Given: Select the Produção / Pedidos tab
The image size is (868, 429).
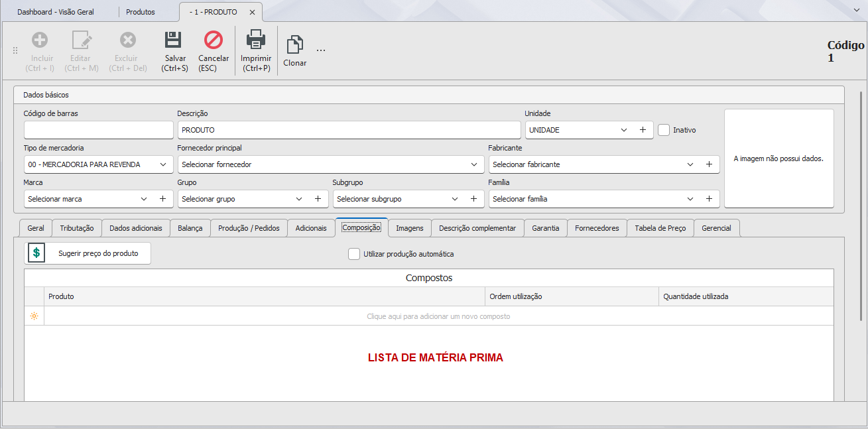Looking at the screenshot, I should pos(249,228).
